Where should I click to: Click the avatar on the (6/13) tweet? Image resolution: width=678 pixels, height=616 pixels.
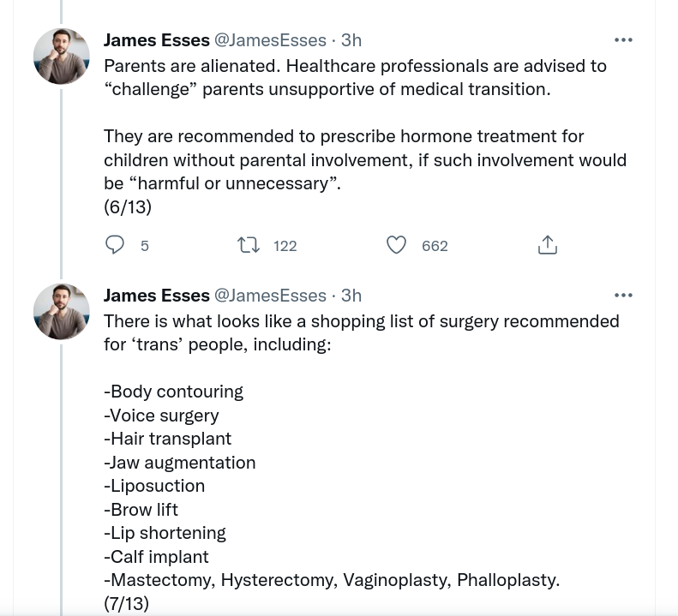[x=62, y=57]
